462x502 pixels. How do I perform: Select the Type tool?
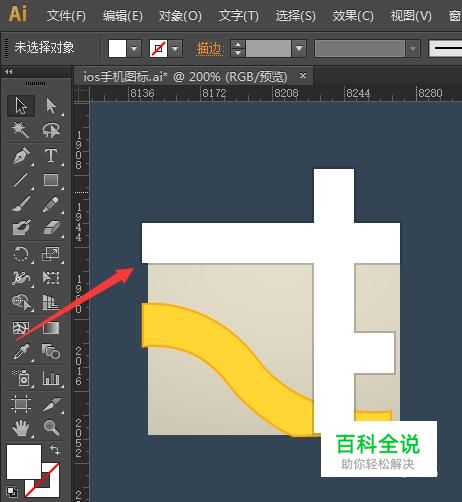click(x=51, y=156)
